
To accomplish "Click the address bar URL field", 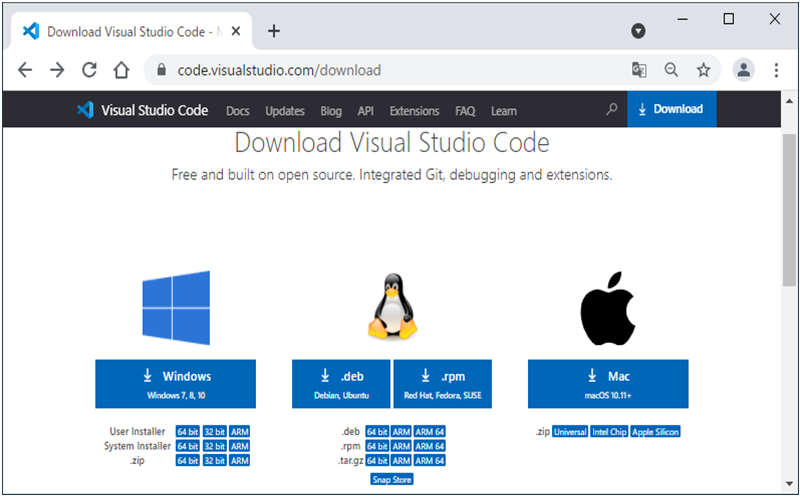I will (380, 70).
